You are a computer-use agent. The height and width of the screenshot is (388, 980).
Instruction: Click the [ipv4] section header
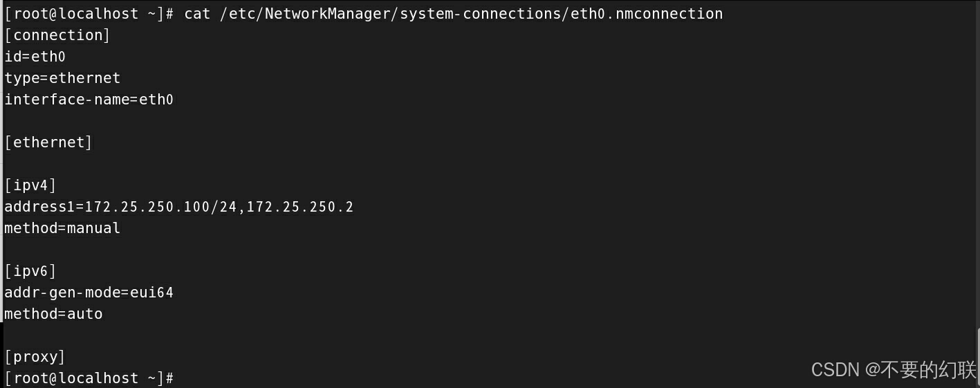pos(30,185)
